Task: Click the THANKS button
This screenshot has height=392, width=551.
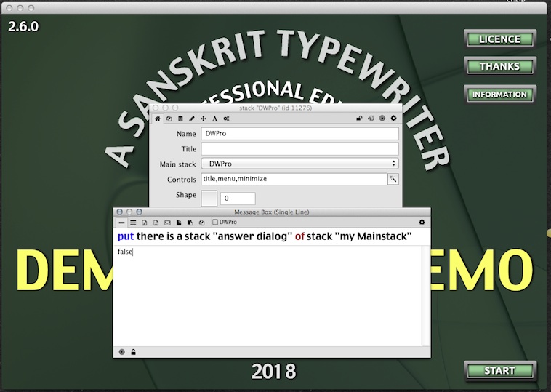Action: pos(499,66)
